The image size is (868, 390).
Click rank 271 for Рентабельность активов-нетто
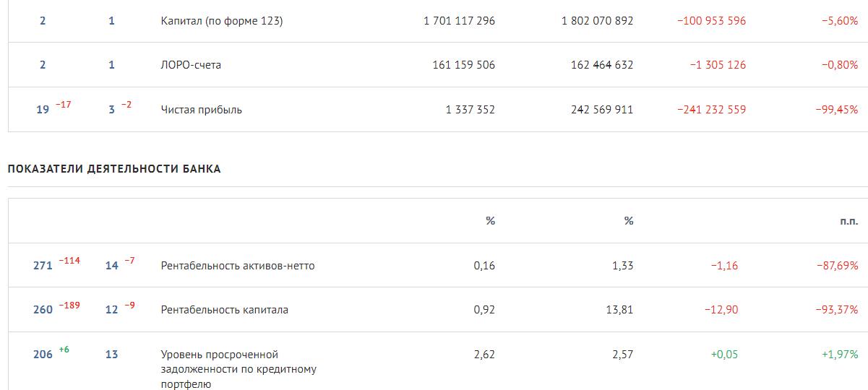pyautogui.click(x=43, y=266)
